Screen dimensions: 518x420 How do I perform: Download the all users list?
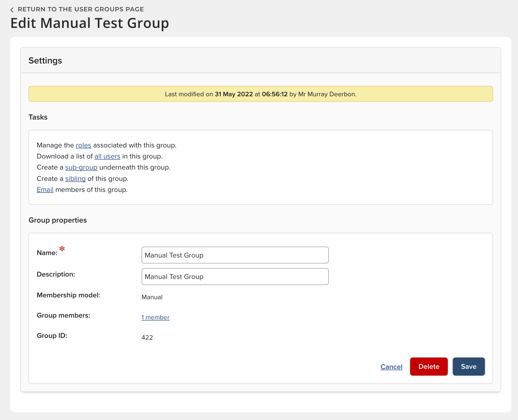[107, 156]
